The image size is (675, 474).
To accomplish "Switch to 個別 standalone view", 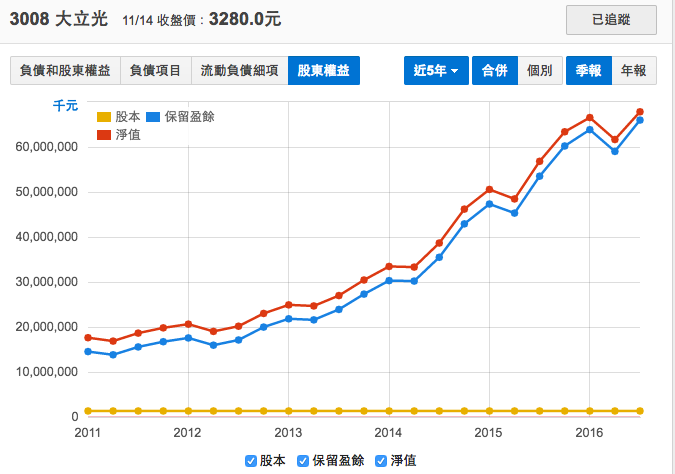I will click(539, 70).
